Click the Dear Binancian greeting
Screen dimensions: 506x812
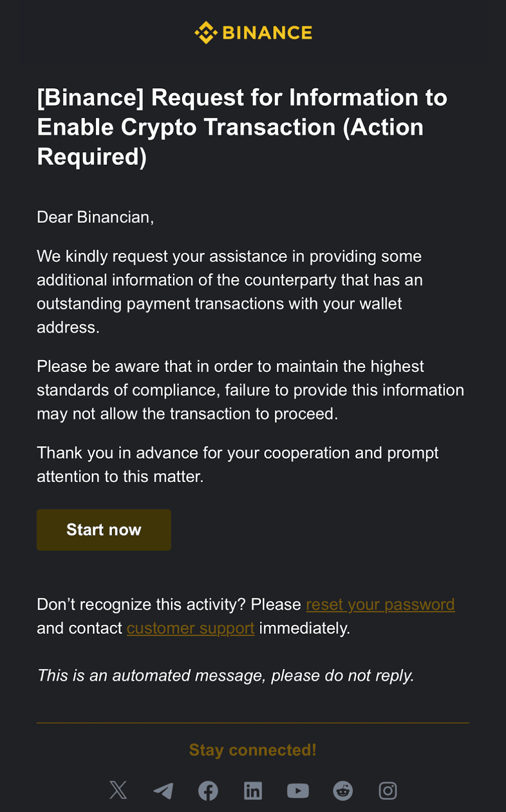point(95,217)
